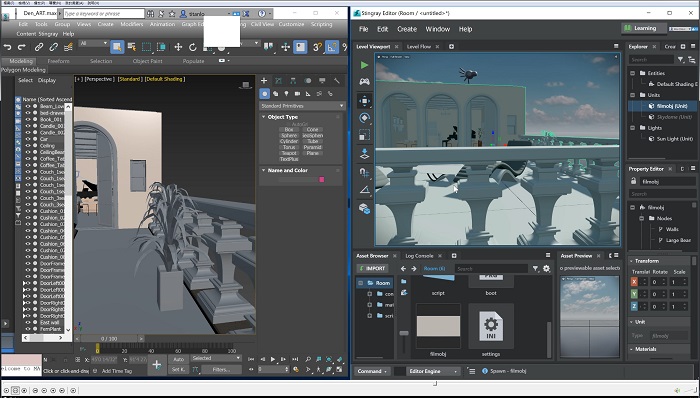Click the IMPORT button in Asset Browser
Viewport: 700px width, 398px height.
point(372,268)
